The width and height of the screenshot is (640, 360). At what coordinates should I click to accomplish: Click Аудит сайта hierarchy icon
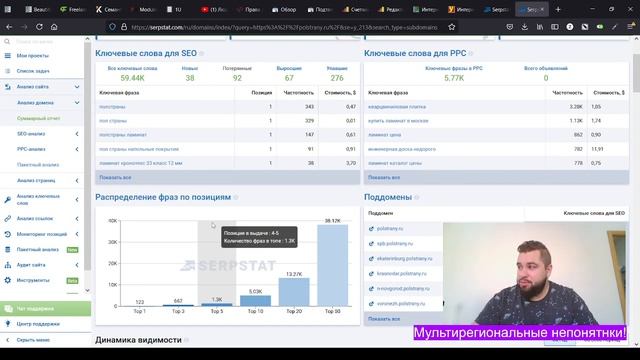tap(8, 265)
